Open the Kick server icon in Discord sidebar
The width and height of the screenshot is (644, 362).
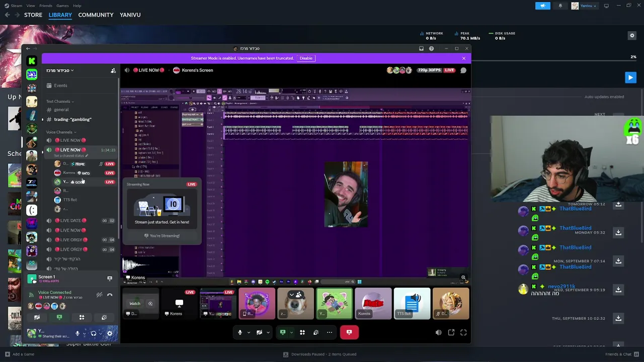click(32, 61)
